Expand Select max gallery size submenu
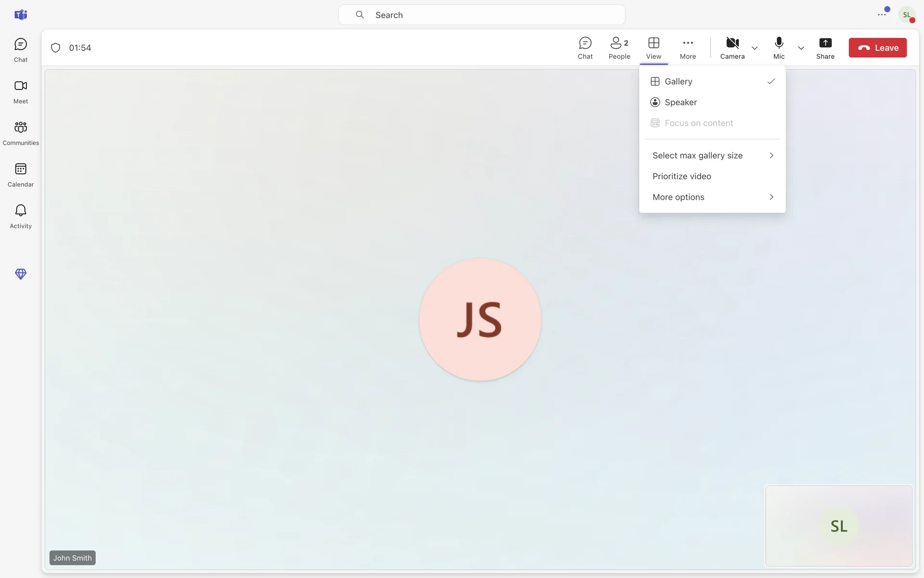The height and width of the screenshot is (578, 924). click(712, 156)
